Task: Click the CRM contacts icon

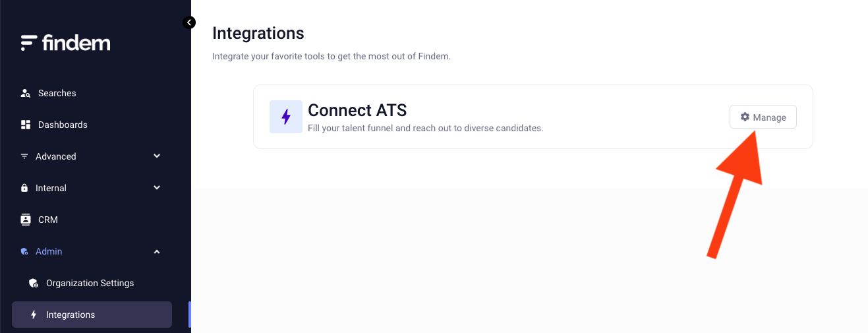Action: tap(26, 220)
